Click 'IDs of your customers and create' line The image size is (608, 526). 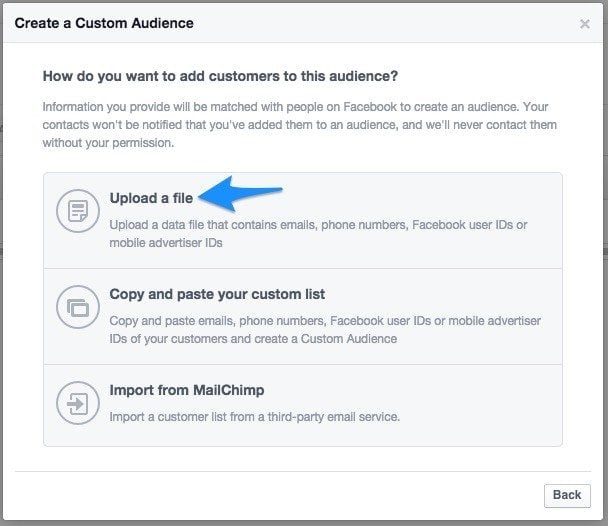coord(253,339)
